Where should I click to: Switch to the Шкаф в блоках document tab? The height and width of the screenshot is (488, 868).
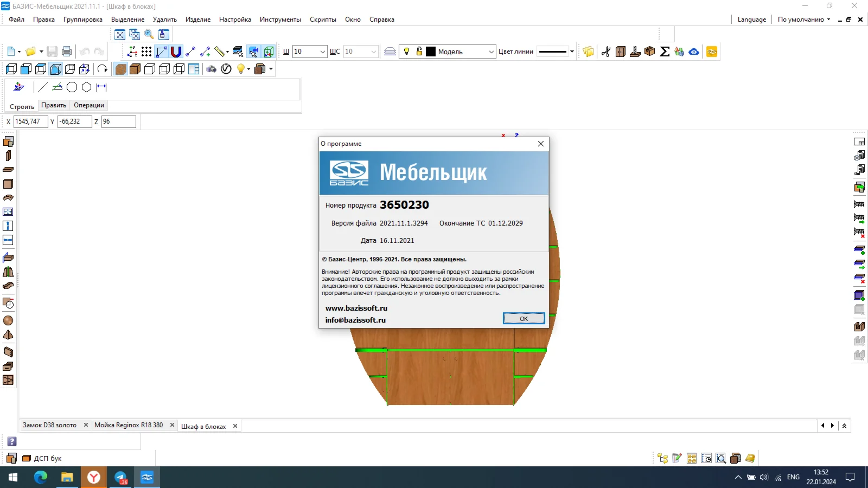[x=203, y=427]
